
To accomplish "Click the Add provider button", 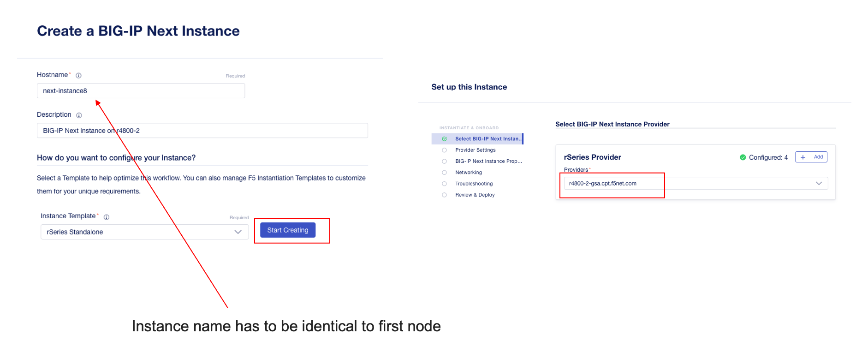I will point(811,157).
